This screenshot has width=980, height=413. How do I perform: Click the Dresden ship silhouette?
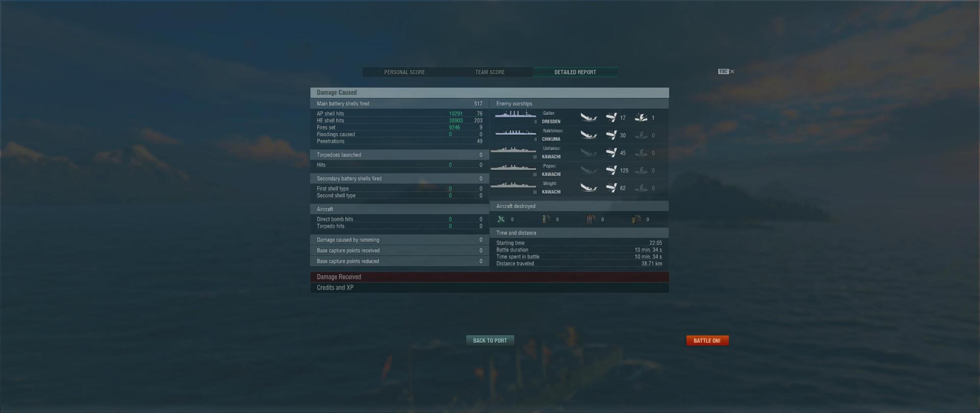[516, 115]
